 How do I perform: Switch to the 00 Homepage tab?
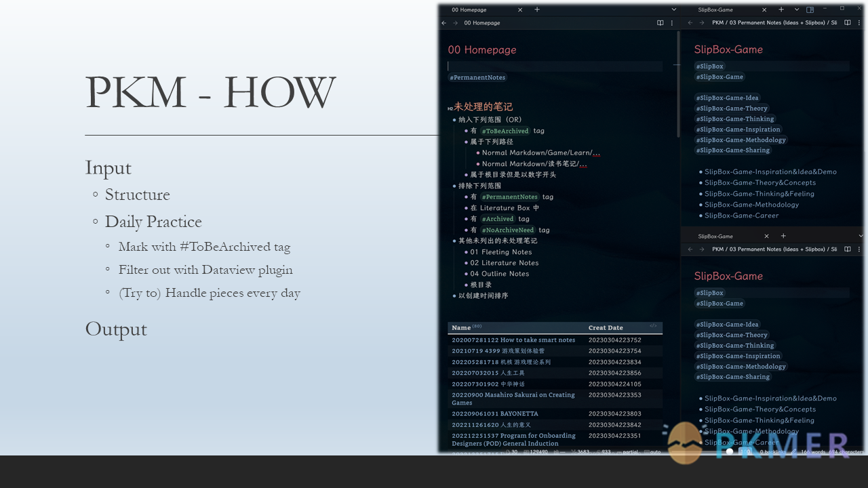click(x=469, y=9)
